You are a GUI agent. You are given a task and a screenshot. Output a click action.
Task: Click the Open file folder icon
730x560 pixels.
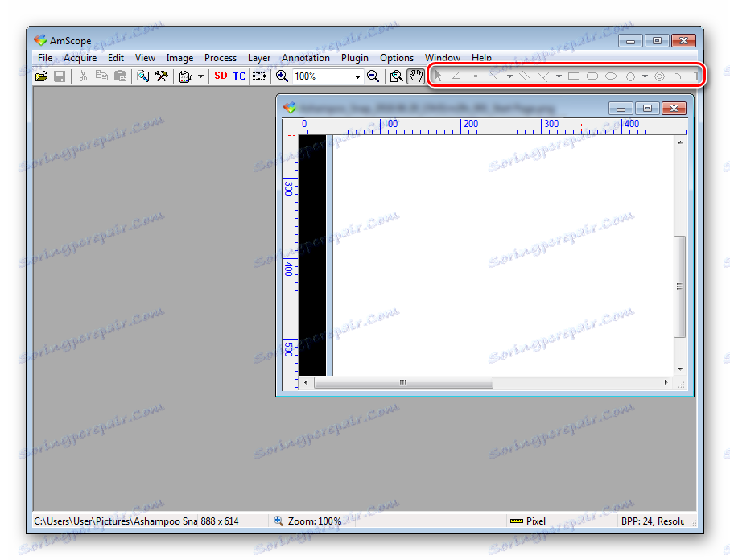[41, 76]
